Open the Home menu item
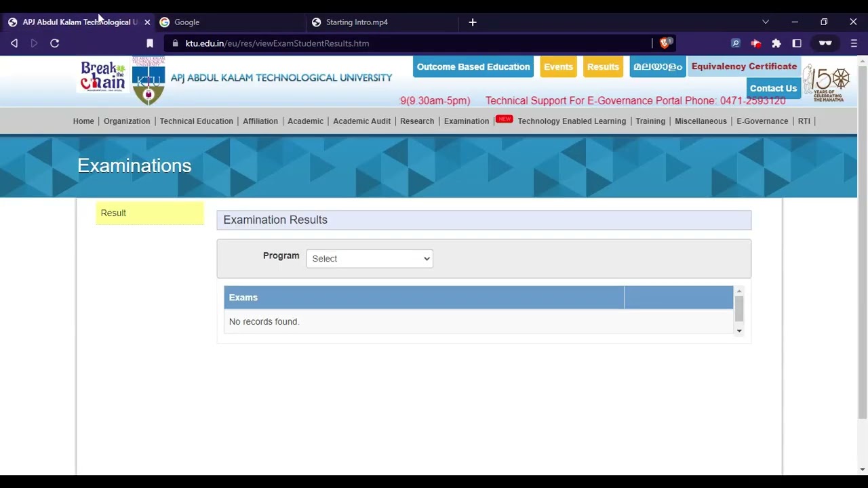Screen dimensions: 868x488 click(x=83, y=121)
